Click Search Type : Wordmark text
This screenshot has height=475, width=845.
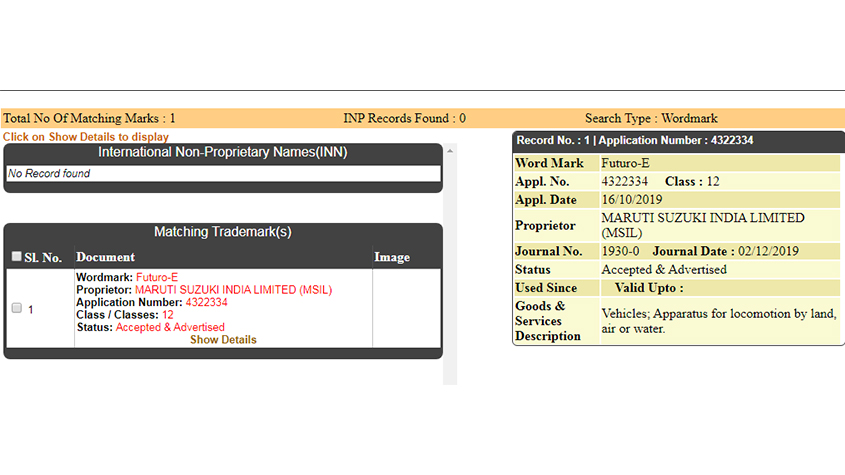pos(651,118)
